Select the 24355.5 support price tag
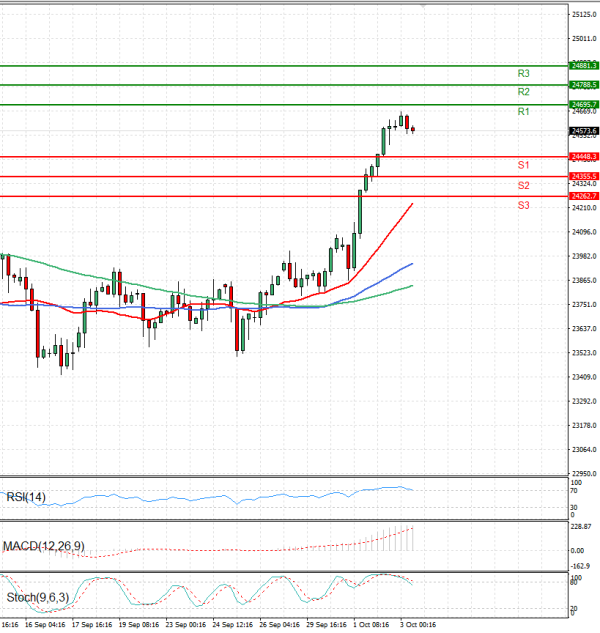 (x=583, y=176)
